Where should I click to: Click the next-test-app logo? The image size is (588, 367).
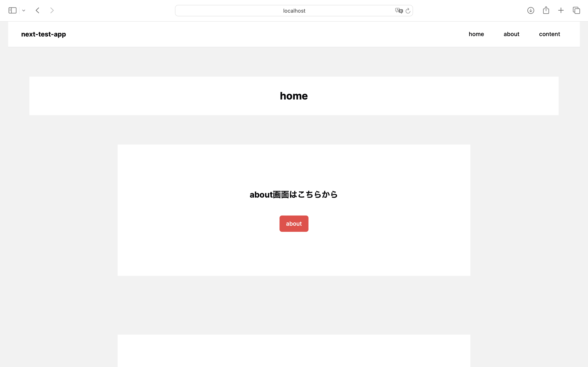point(43,34)
